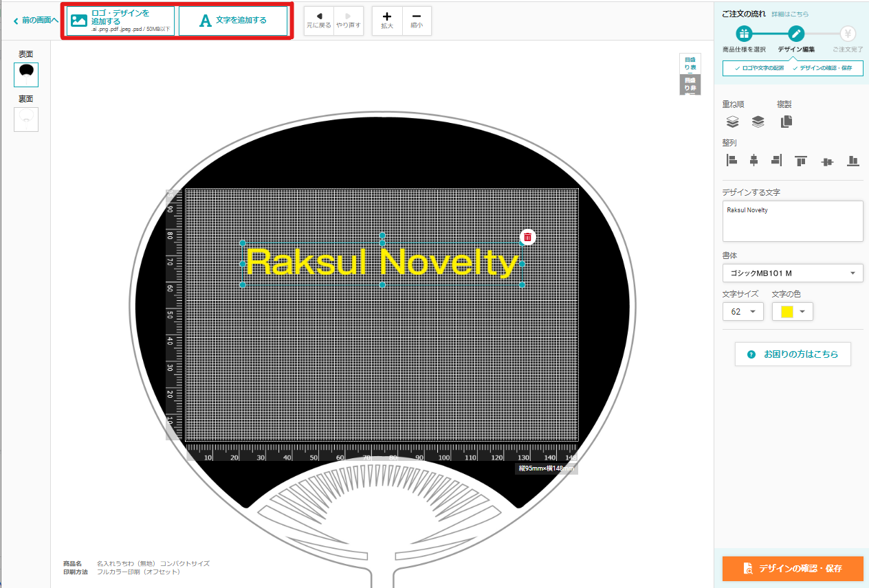869x588 pixels.
Task: Click the 商品仕様を選択 step label
Action: tap(744, 49)
